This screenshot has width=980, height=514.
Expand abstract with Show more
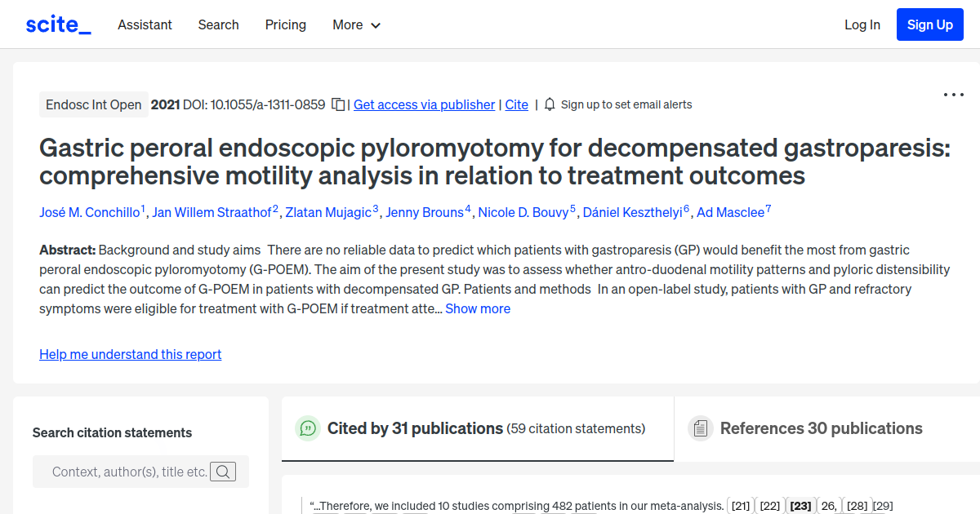click(478, 308)
